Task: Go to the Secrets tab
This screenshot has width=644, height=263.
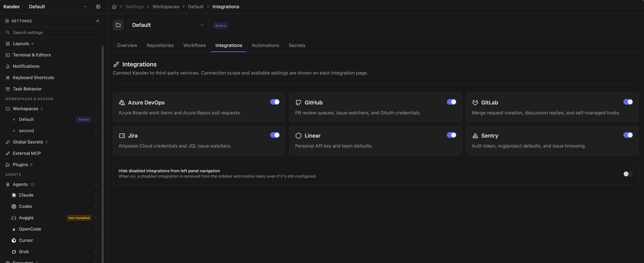Action: click(x=297, y=45)
